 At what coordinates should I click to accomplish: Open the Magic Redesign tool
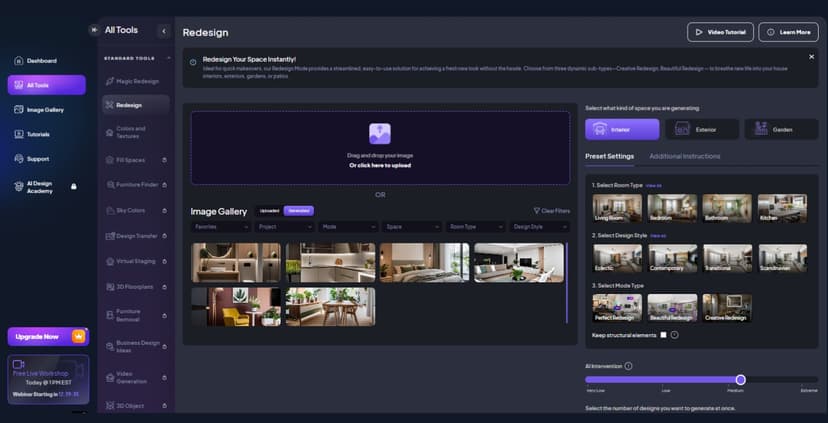tap(136, 81)
